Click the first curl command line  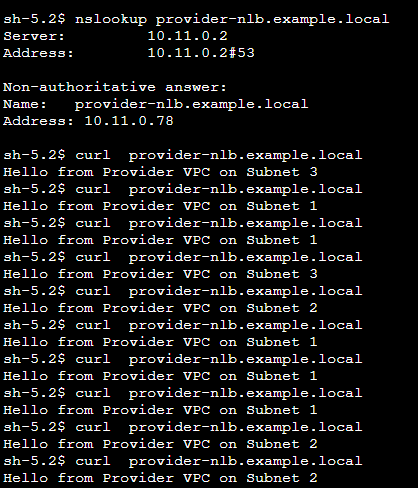coord(183,155)
